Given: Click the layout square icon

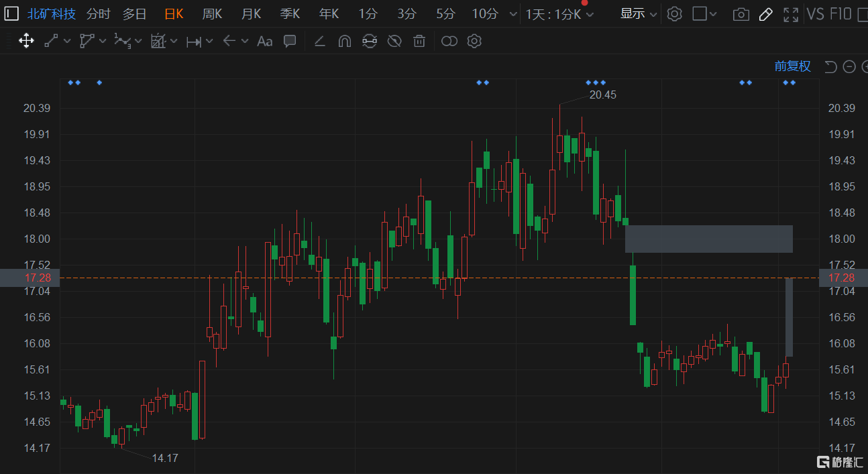Looking at the screenshot, I should pyautogui.click(x=700, y=13).
